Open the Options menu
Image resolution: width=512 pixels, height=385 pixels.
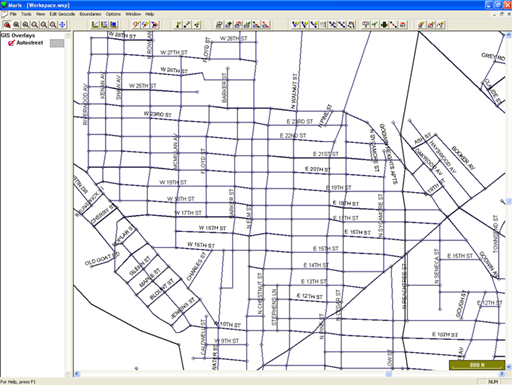[x=113, y=14]
